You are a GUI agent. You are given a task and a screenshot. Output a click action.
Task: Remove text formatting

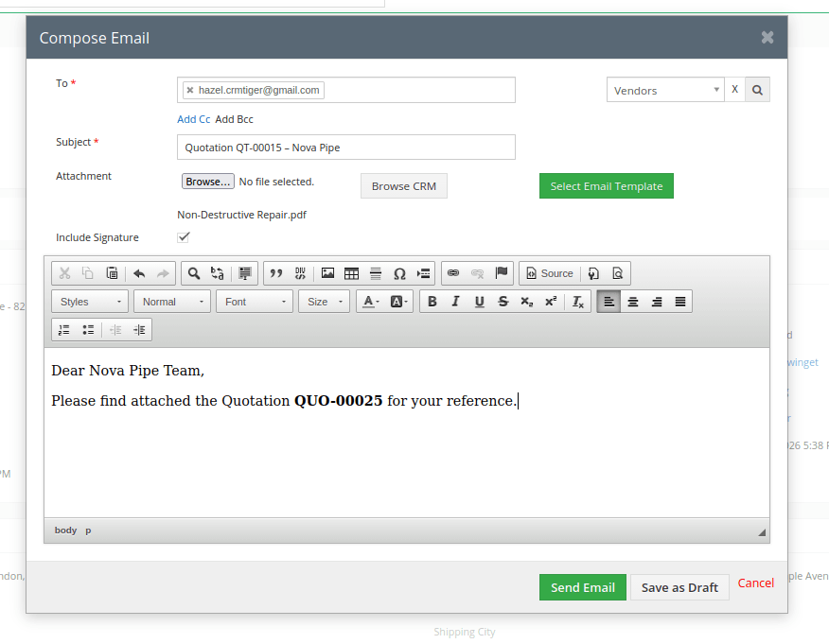[x=578, y=302]
